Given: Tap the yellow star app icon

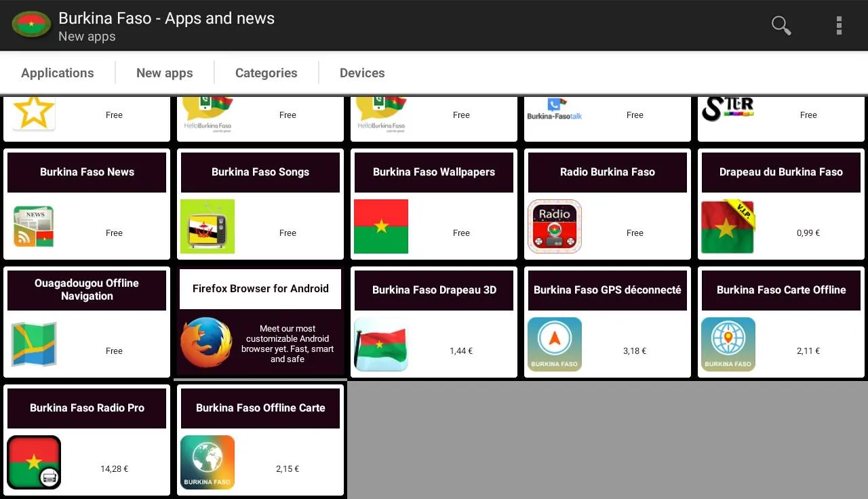Looking at the screenshot, I should coord(34,113).
